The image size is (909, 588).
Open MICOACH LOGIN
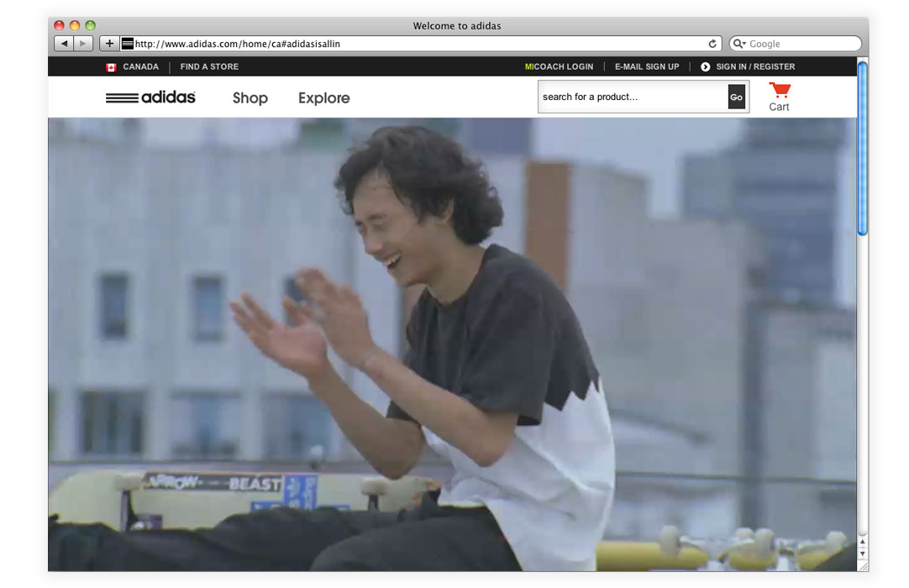click(x=559, y=66)
